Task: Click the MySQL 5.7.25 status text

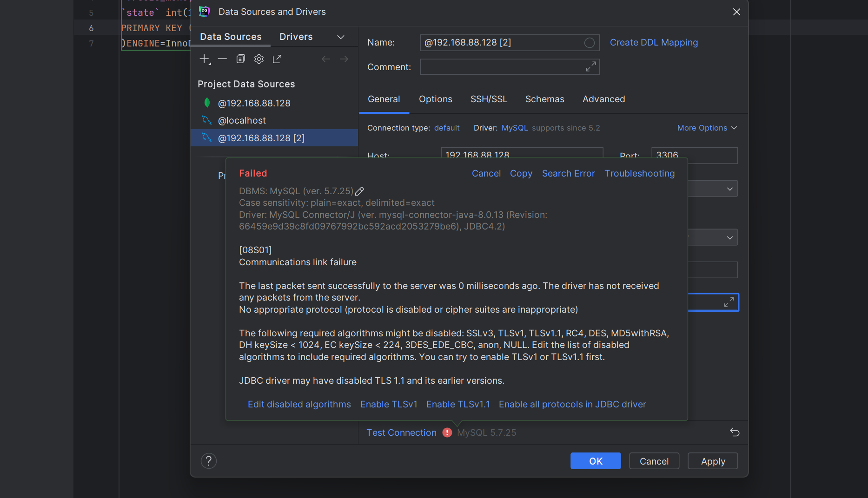Action: click(486, 432)
